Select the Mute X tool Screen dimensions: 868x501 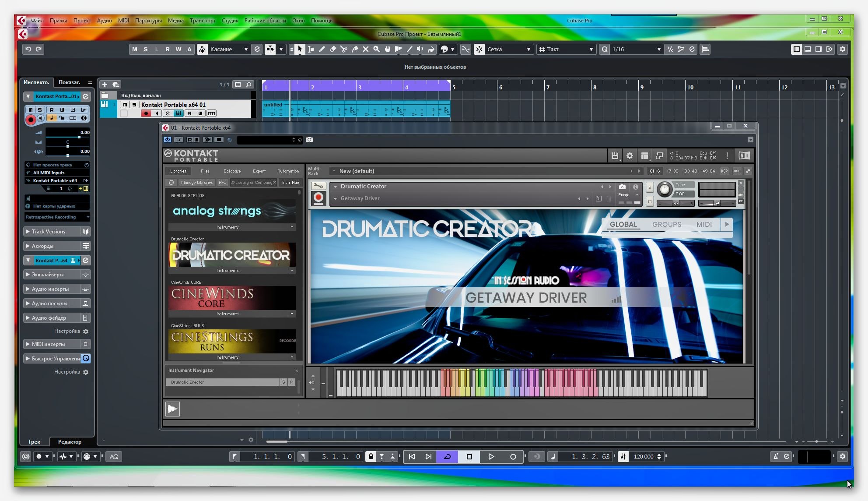[x=366, y=49]
